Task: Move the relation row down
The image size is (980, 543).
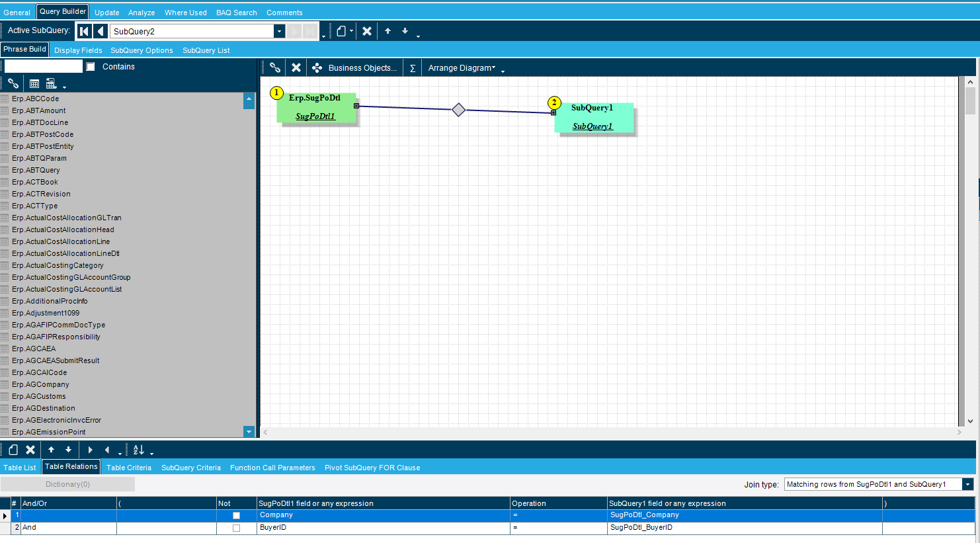Action: (x=68, y=450)
